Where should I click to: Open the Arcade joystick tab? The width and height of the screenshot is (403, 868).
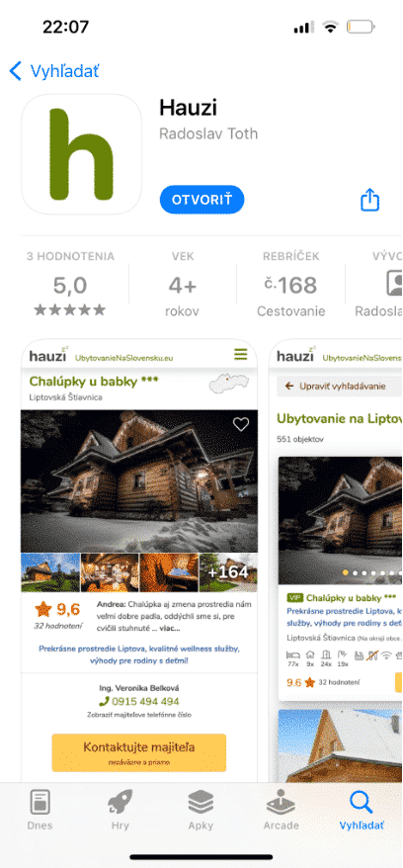281,810
